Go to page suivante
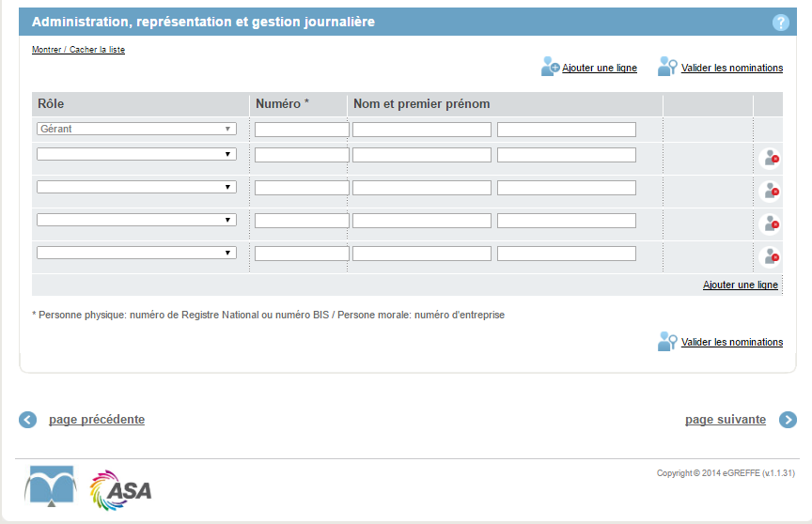This screenshot has height=524, width=812. click(725, 420)
